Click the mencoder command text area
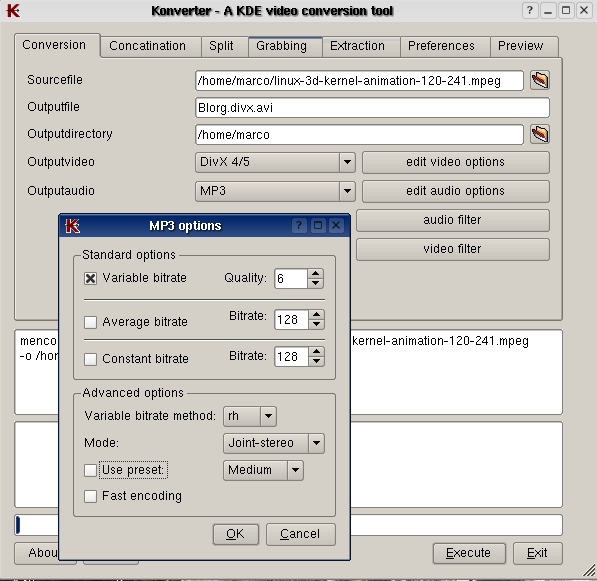The image size is (597, 581). tap(456, 372)
